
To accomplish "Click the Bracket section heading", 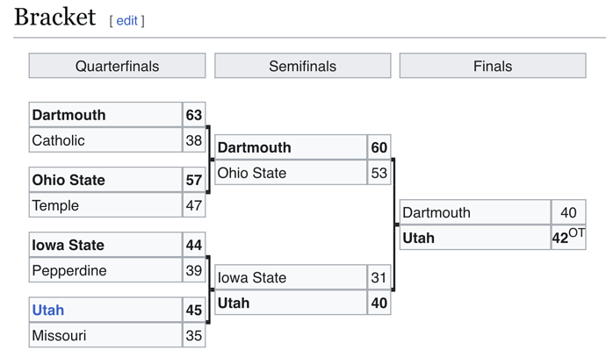I will 54,18.
